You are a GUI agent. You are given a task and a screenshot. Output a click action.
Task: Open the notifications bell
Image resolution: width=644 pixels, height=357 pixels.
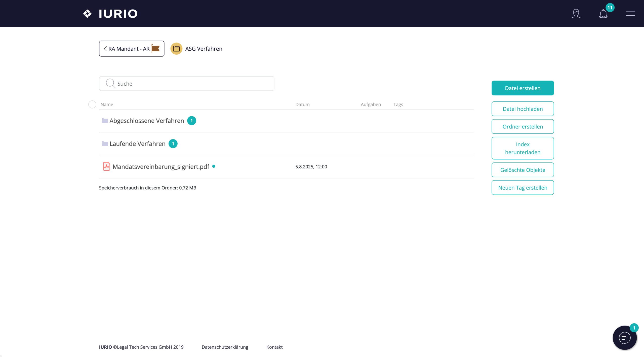point(603,14)
